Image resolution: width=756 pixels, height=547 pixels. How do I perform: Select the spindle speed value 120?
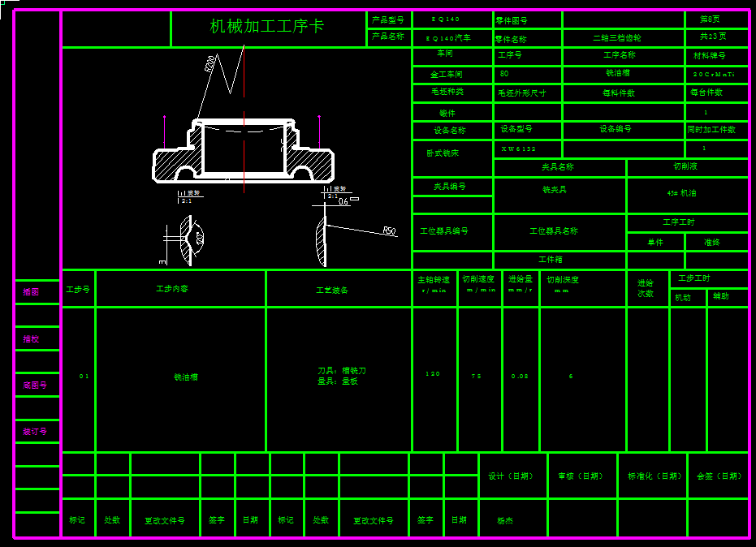point(433,374)
